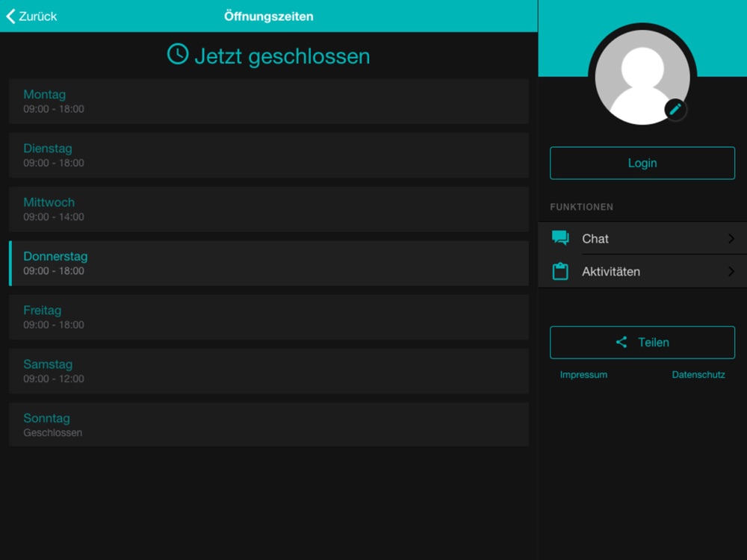Click the share icon in Teilen button

622,342
